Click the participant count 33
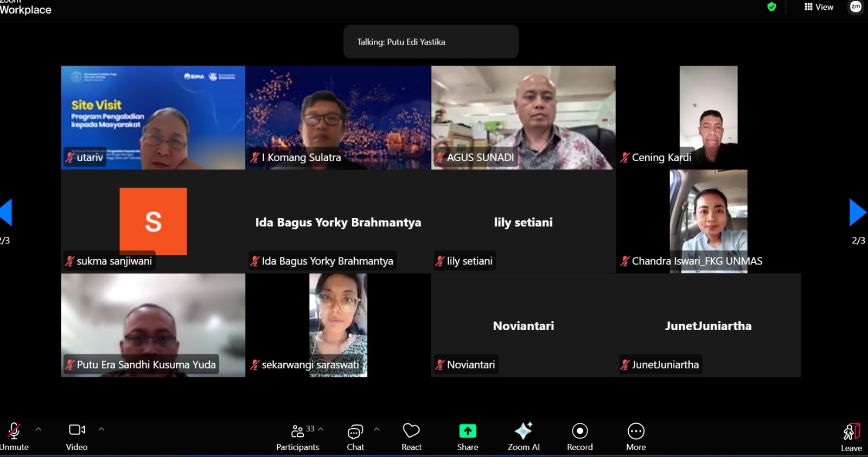Viewport: 868px width, 457px height. [310, 429]
